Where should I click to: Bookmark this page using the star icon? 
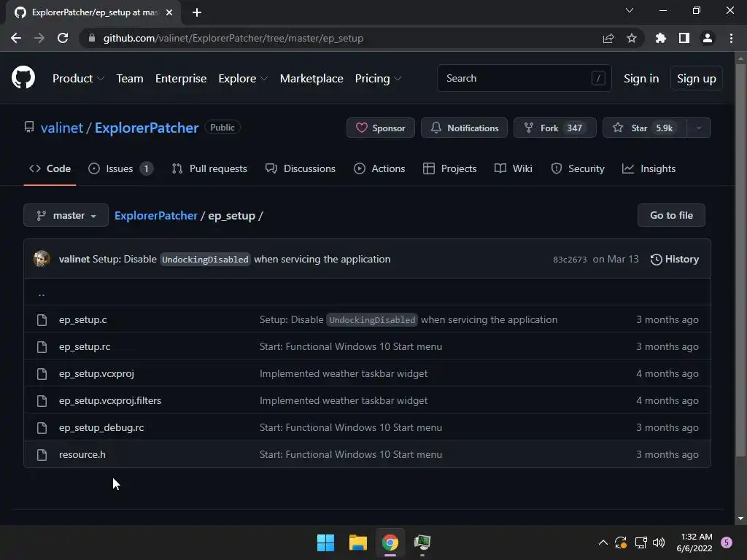click(x=632, y=38)
